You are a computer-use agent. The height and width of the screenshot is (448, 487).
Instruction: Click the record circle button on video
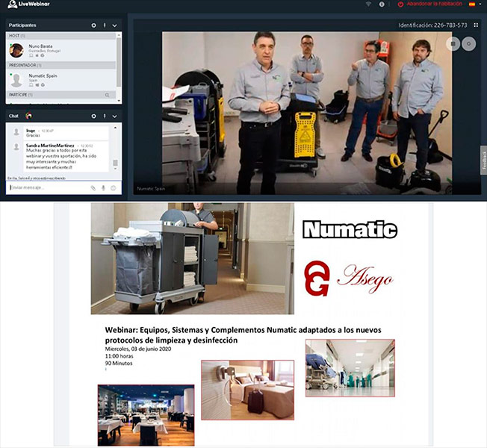coord(468,44)
